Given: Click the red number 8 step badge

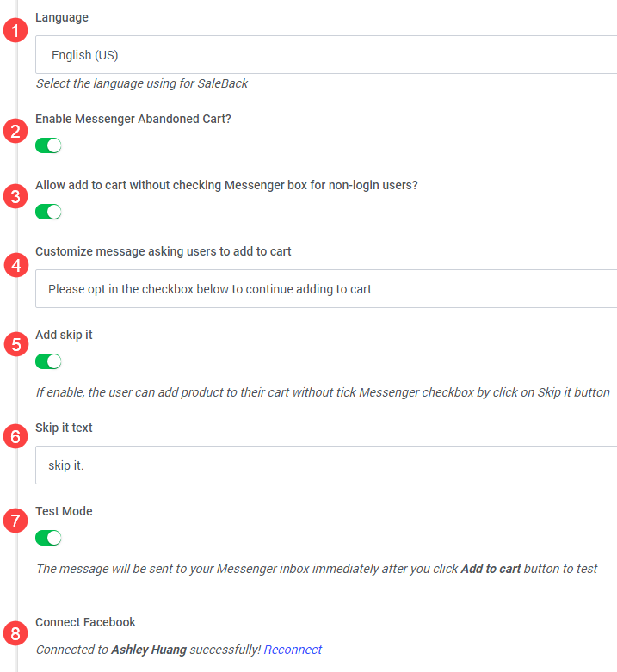Looking at the screenshot, I should click(15, 633).
